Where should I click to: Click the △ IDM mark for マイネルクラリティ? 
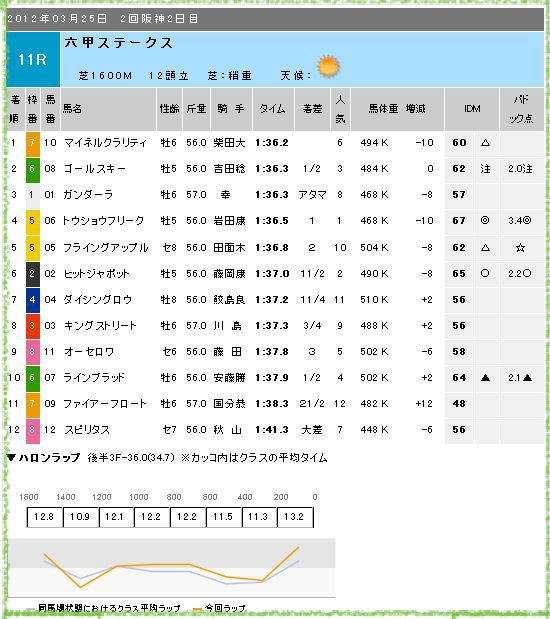point(485,143)
